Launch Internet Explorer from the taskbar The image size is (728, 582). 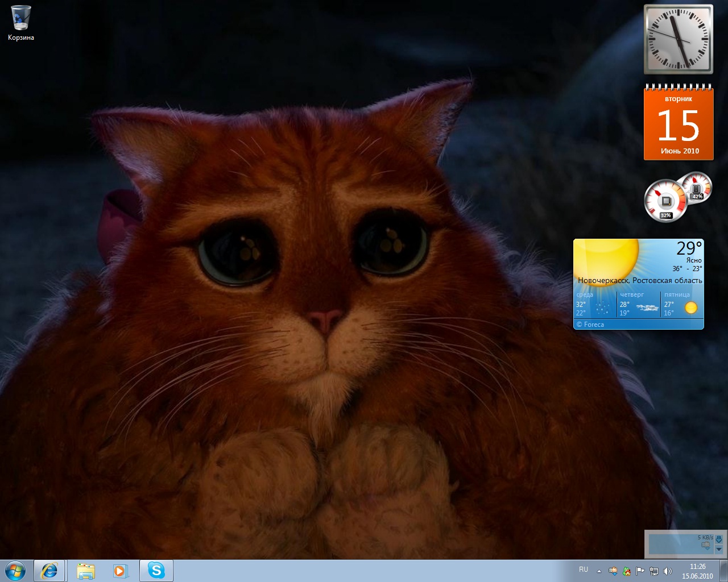click(49, 571)
